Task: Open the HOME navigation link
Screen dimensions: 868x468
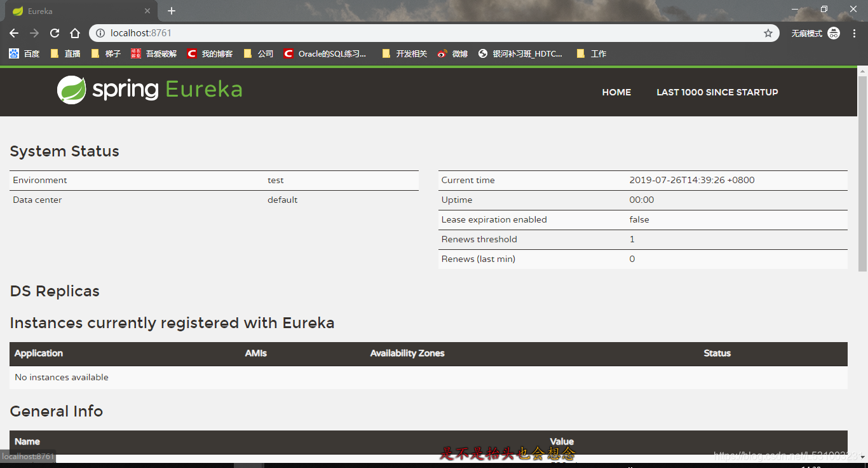Action: tap(616, 92)
